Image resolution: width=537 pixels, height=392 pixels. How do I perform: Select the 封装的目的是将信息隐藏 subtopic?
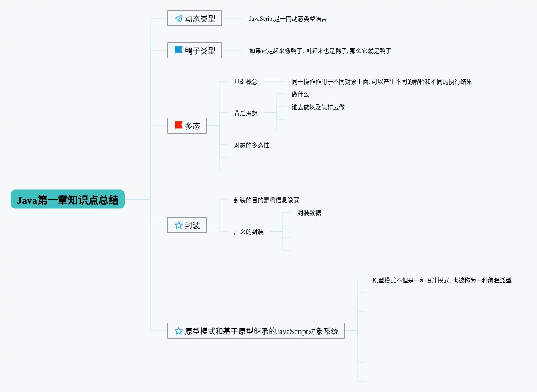[267, 200]
